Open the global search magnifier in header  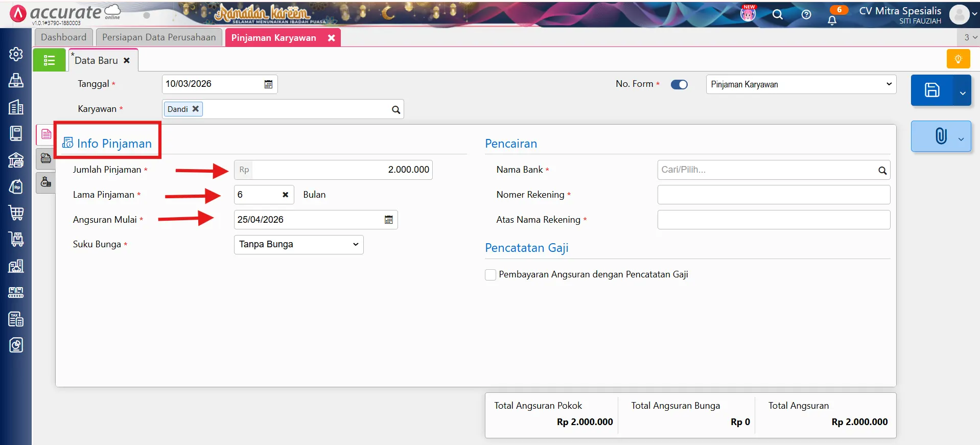[777, 14]
